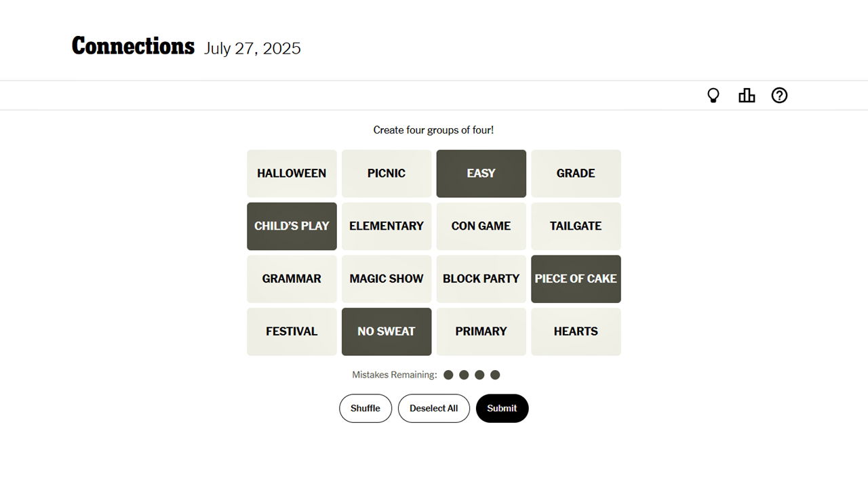Image resolution: width=868 pixels, height=488 pixels.
Task: Unselect the NO SWEAT tile
Action: click(x=387, y=331)
